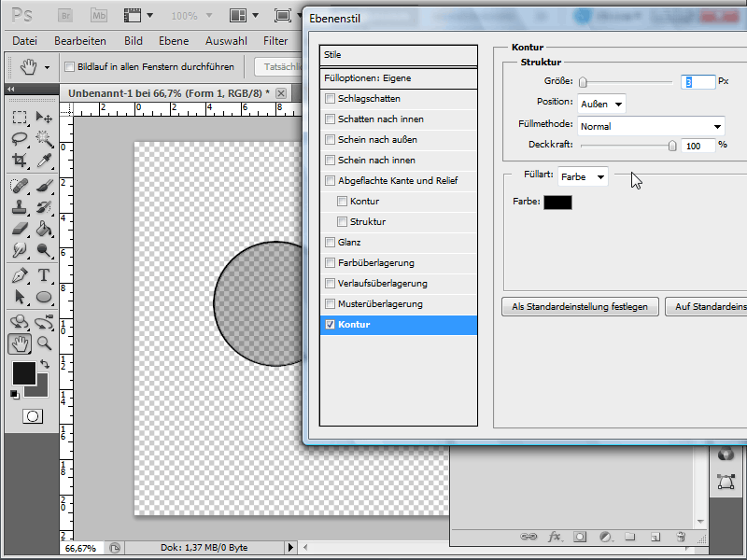This screenshot has width=747, height=560.
Task: Enable Glanz checkbox
Action: [x=330, y=242]
